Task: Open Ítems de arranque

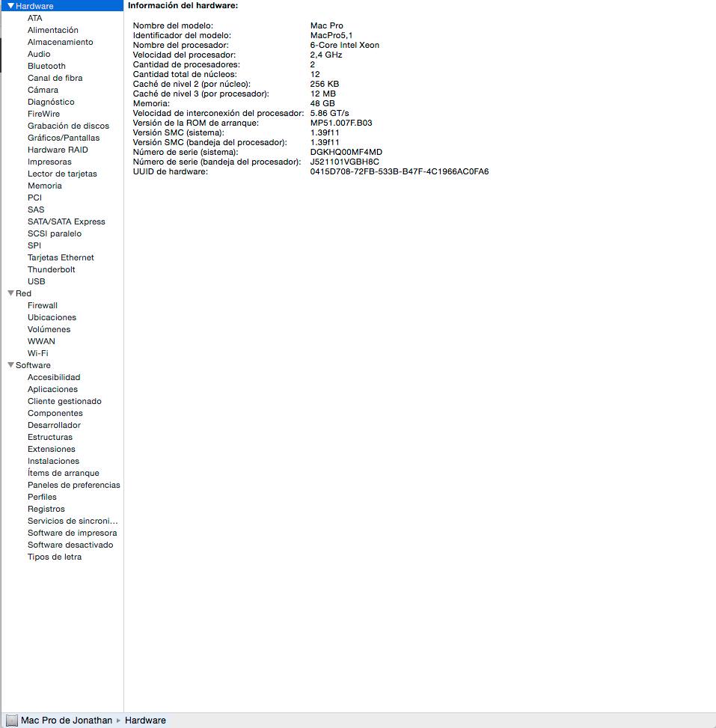Action: point(63,473)
